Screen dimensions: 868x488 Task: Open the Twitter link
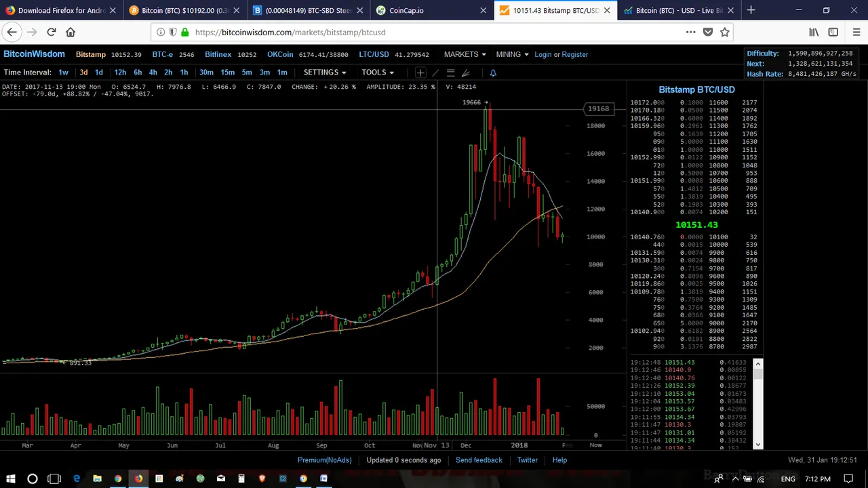527,460
